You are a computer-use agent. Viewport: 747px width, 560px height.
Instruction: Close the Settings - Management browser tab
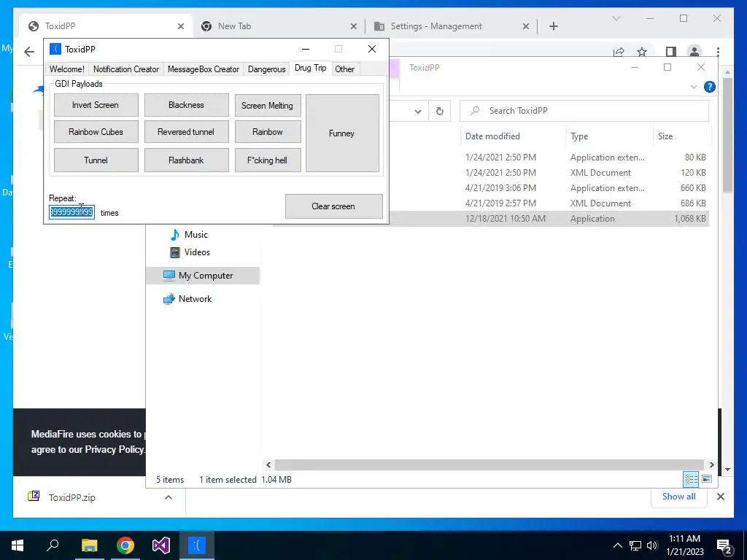(x=525, y=27)
